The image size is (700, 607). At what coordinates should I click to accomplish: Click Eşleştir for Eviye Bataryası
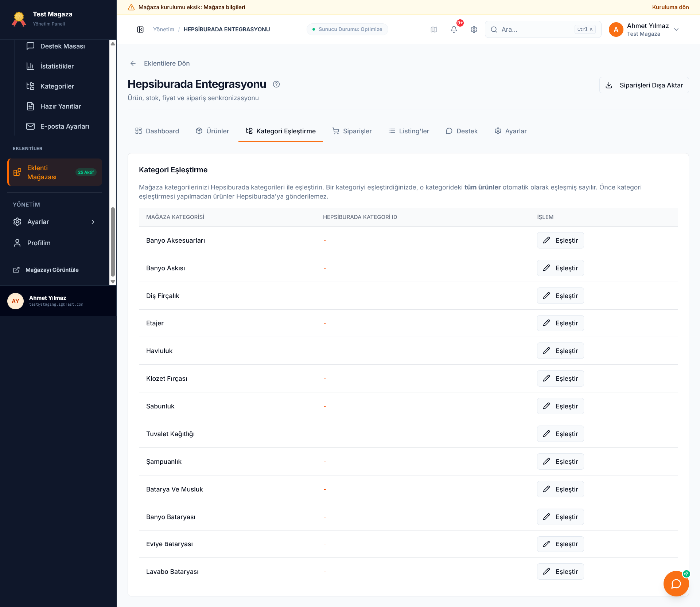pyautogui.click(x=560, y=544)
